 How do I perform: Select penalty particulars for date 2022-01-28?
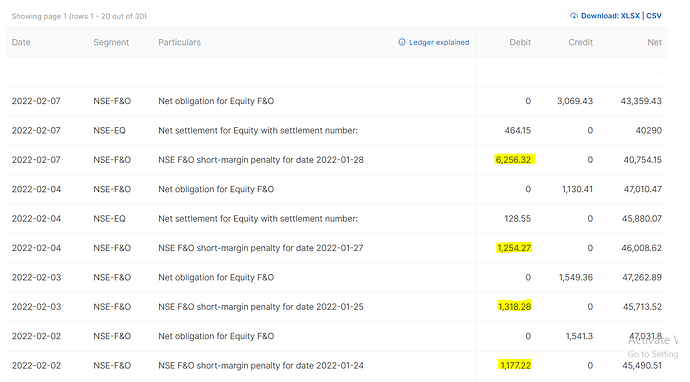click(x=261, y=160)
